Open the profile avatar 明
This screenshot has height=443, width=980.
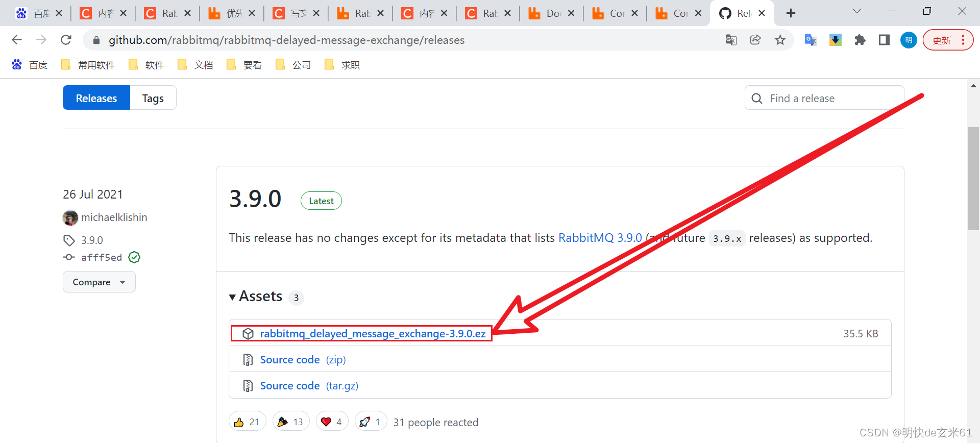[x=909, y=40]
